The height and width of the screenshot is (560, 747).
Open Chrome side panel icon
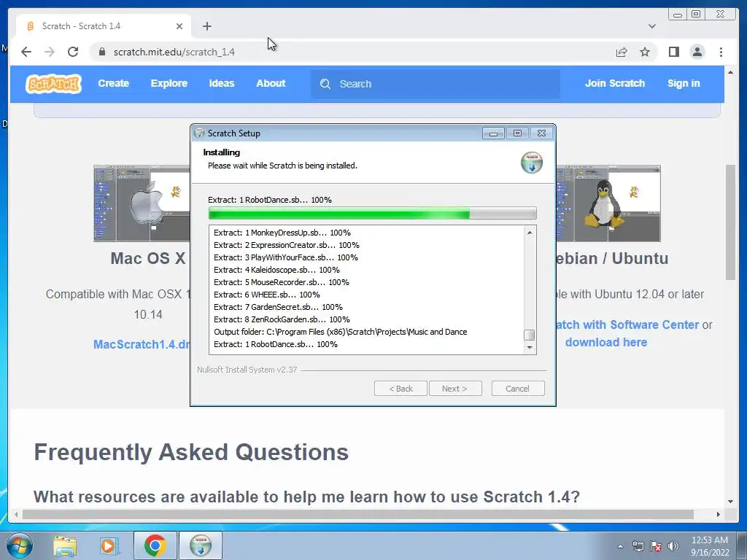(x=673, y=52)
